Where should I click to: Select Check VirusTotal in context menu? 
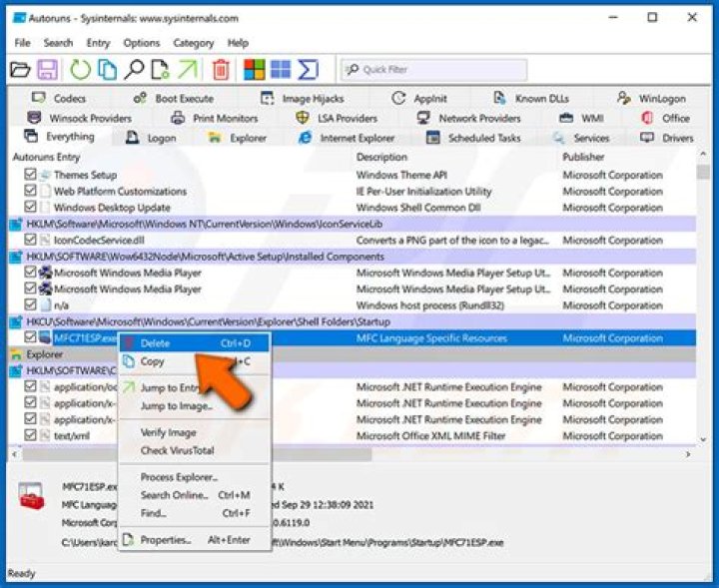pyautogui.click(x=177, y=450)
